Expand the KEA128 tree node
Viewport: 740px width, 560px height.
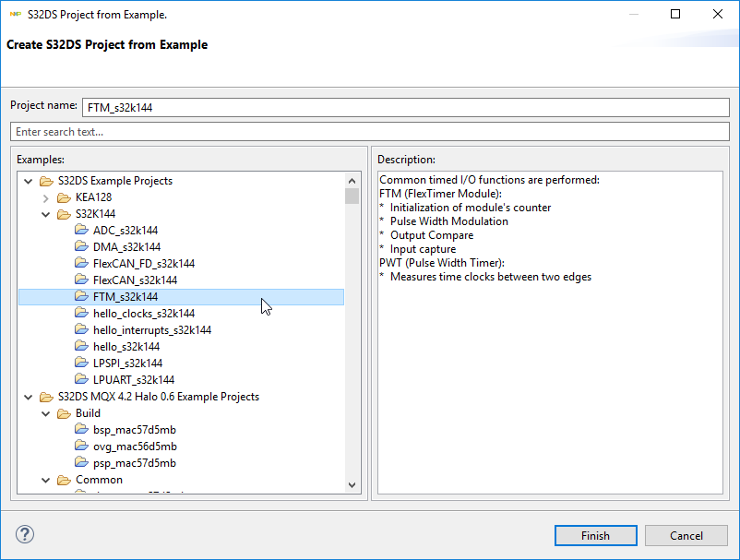click(46, 197)
